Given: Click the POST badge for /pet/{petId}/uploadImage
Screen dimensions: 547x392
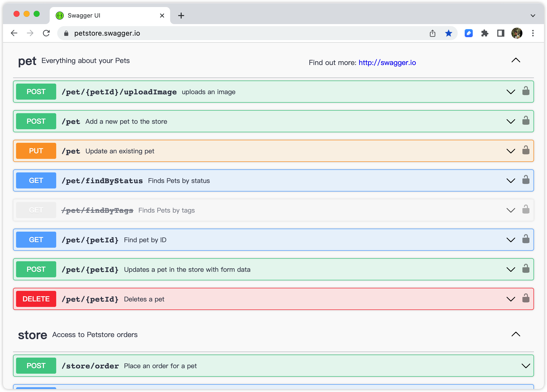Looking at the screenshot, I should pos(36,92).
